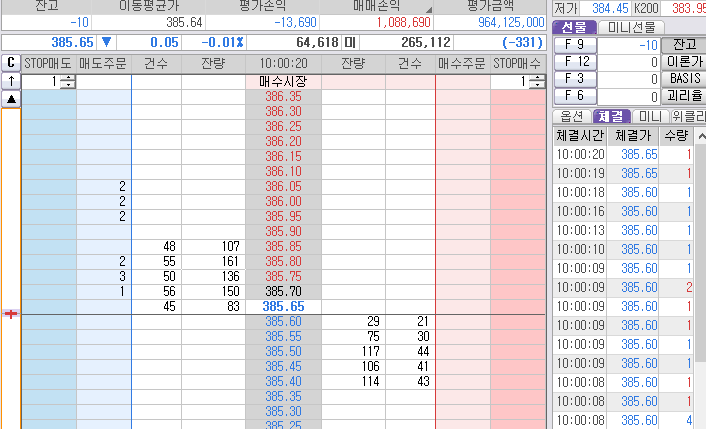
Task: Click the 괴리율 button
Action: [x=684, y=96]
